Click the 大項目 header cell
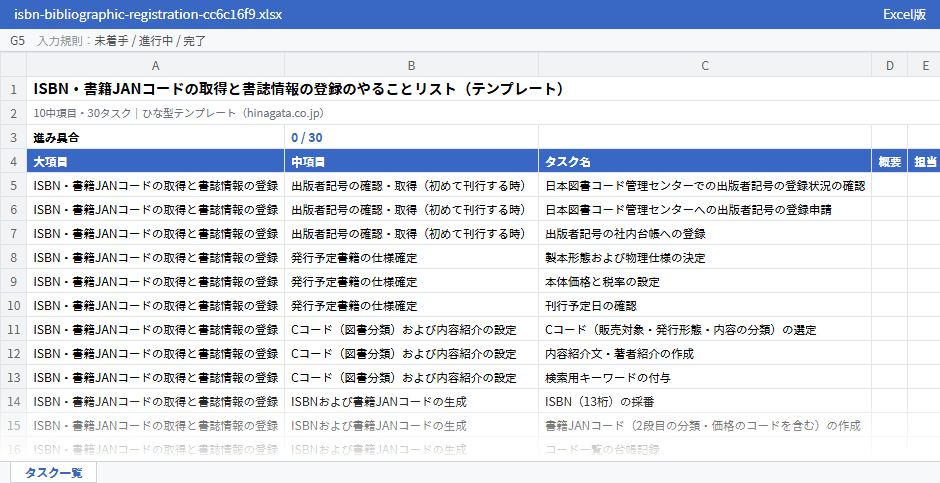This screenshot has width=940, height=483. click(155, 161)
